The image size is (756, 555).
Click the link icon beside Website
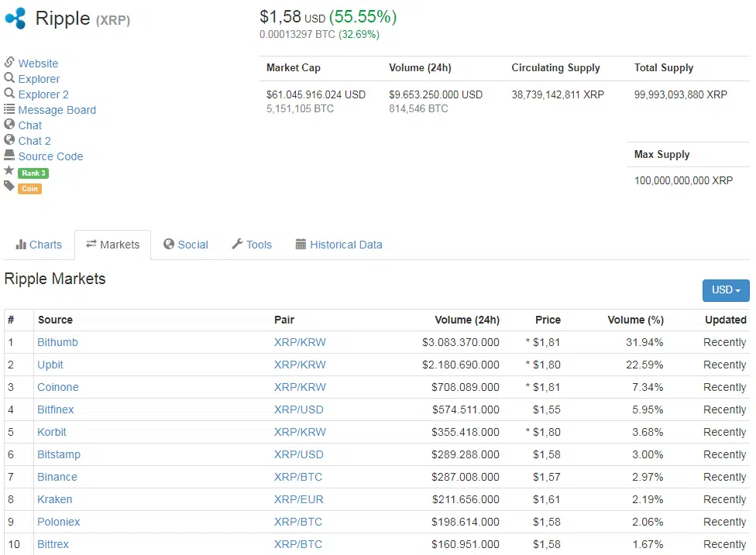[x=9, y=62]
